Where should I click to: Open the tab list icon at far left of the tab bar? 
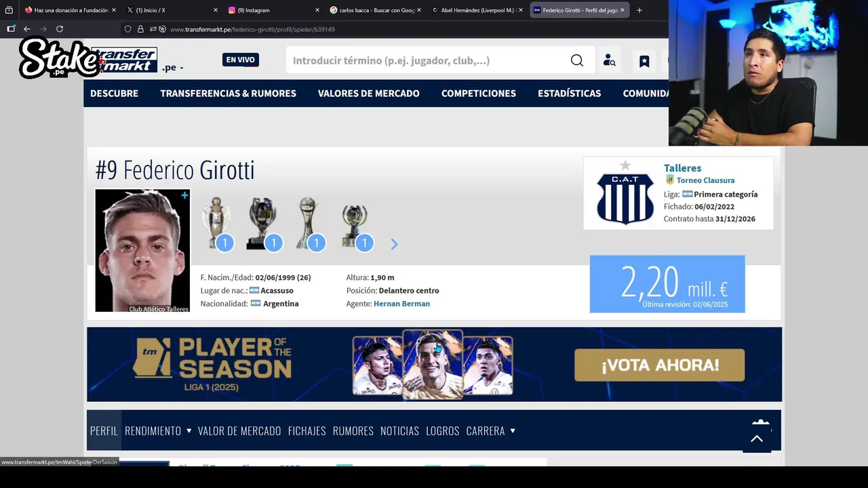tap(9, 10)
